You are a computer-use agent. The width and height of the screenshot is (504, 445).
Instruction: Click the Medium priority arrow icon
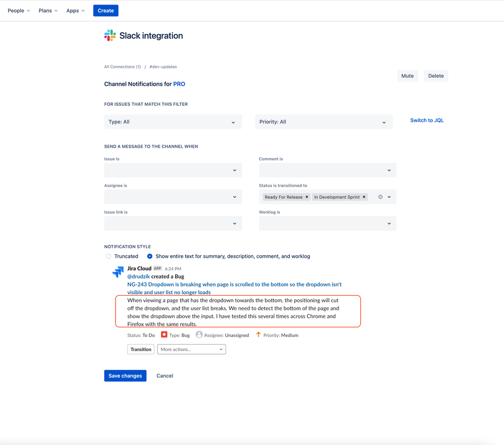pos(258,335)
